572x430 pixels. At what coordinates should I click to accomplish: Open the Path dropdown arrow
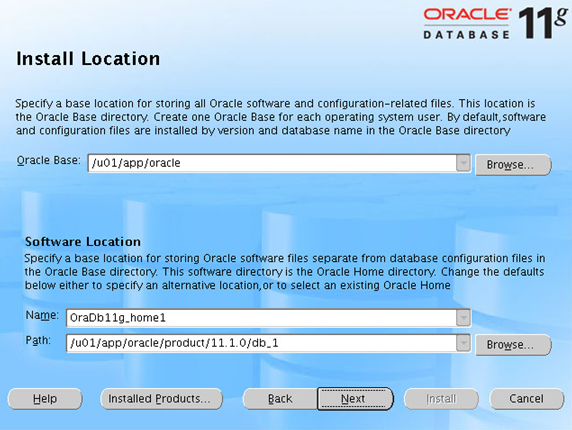point(463,343)
